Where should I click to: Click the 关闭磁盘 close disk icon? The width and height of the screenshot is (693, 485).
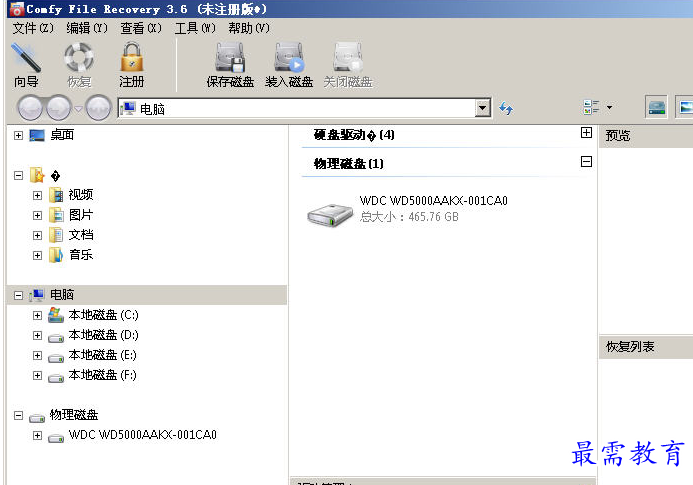pyautogui.click(x=348, y=57)
